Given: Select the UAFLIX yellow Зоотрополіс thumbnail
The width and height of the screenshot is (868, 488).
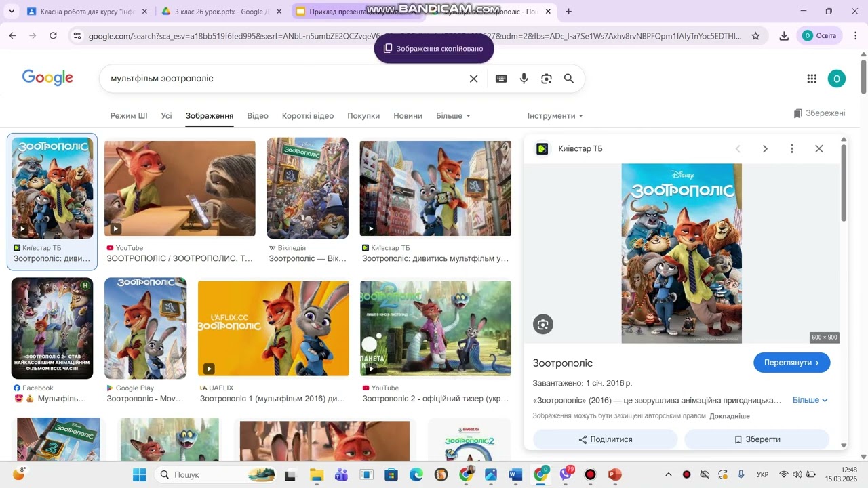Looking at the screenshot, I should [x=273, y=329].
